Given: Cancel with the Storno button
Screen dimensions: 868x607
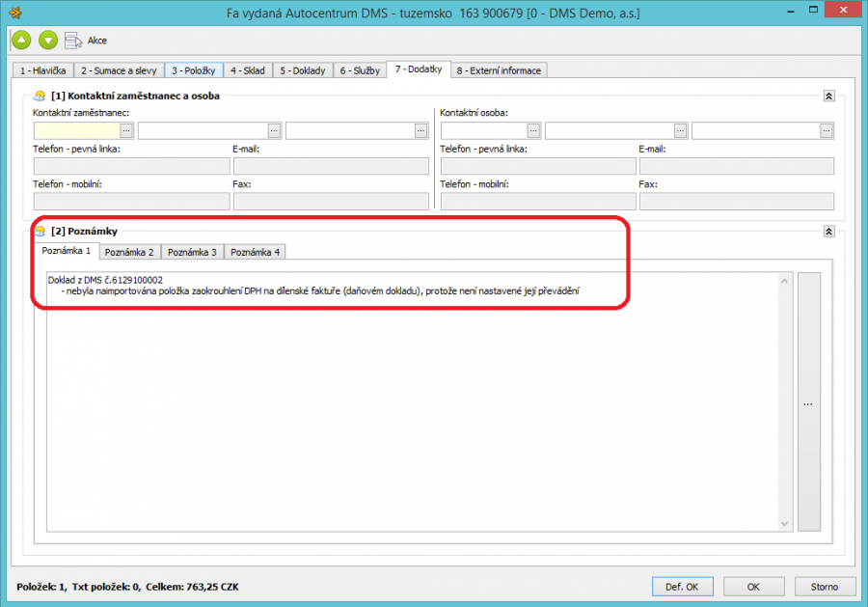Looking at the screenshot, I should (x=824, y=586).
